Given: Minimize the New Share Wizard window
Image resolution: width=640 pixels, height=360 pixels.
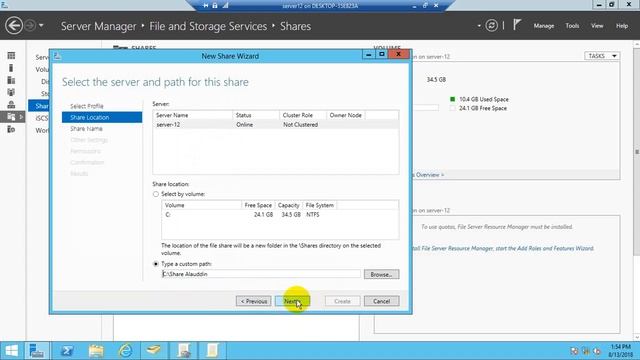Looking at the screenshot, I should tap(369, 54).
